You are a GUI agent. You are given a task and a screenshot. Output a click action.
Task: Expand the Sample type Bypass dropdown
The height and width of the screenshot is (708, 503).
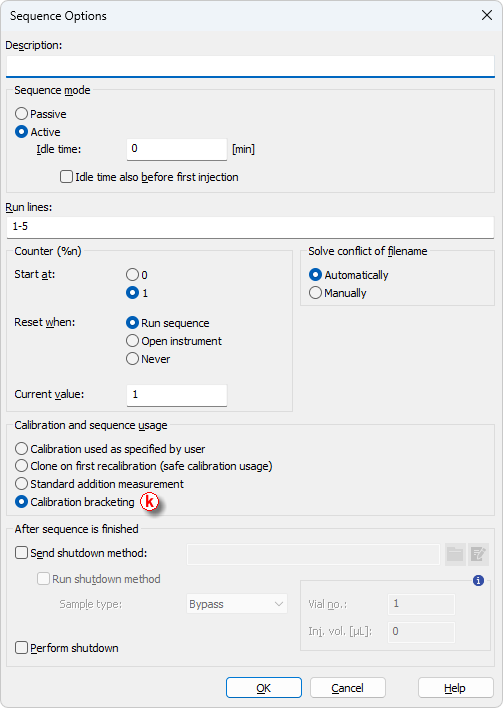click(x=237, y=604)
